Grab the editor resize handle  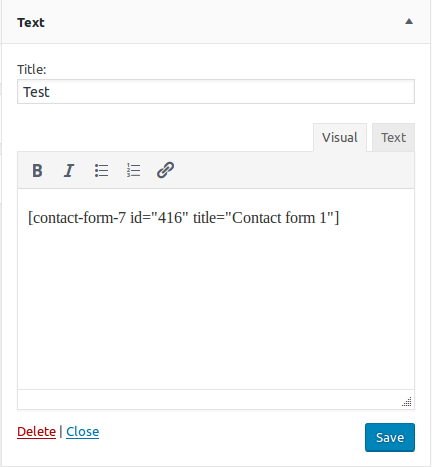(x=407, y=401)
